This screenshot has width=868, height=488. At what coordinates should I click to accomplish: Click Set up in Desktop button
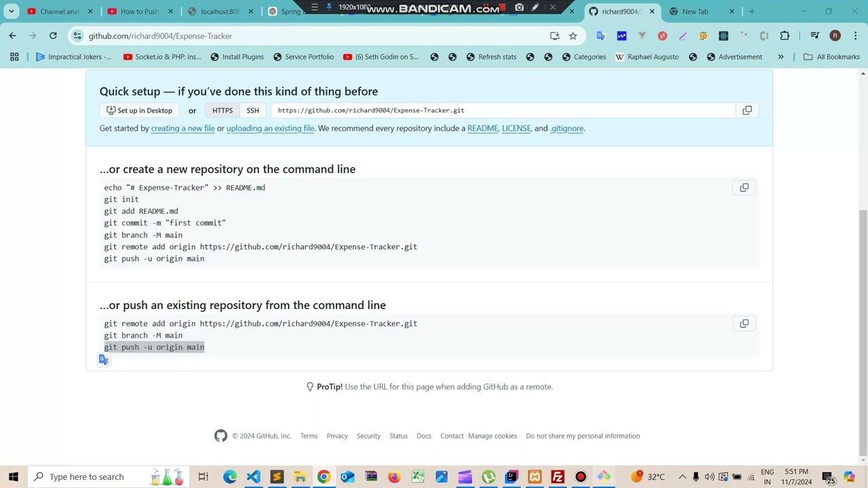click(140, 110)
